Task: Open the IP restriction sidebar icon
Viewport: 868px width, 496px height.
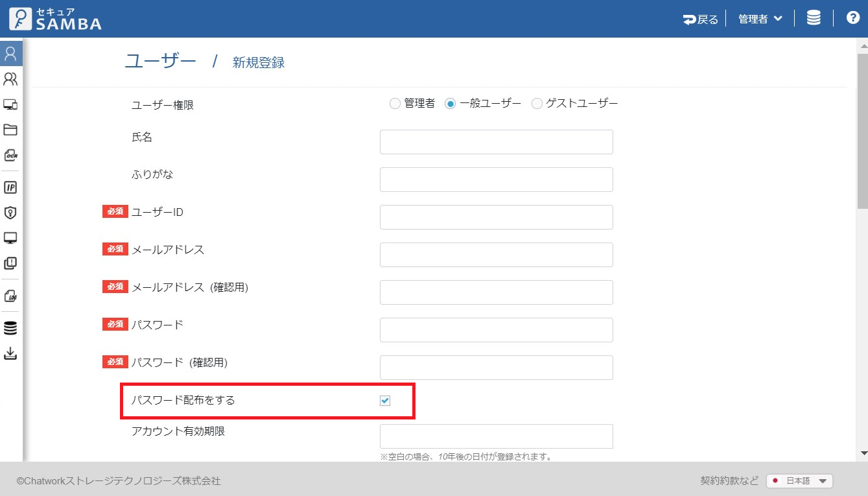Action: [10, 187]
